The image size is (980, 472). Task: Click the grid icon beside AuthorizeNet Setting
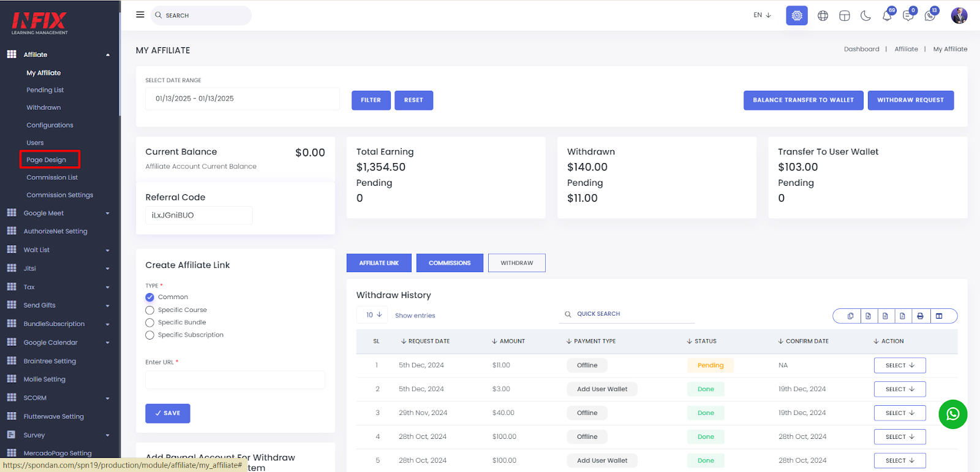tap(12, 231)
